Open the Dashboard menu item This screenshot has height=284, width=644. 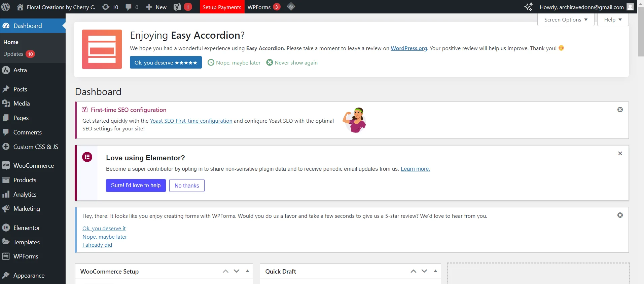(x=33, y=26)
